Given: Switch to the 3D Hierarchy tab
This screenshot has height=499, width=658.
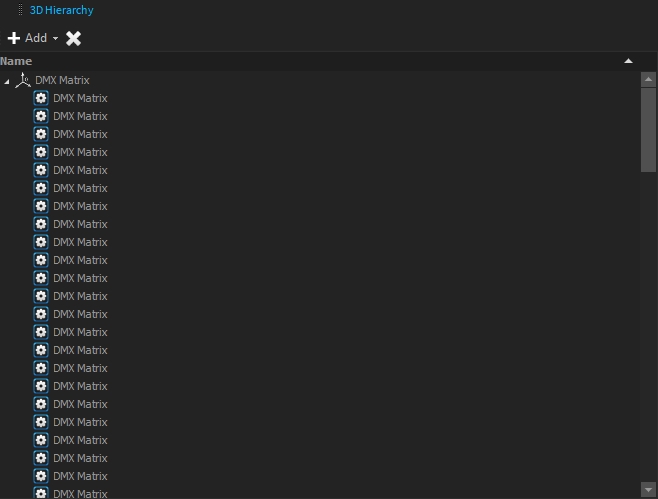Looking at the screenshot, I should pyautogui.click(x=61, y=10).
